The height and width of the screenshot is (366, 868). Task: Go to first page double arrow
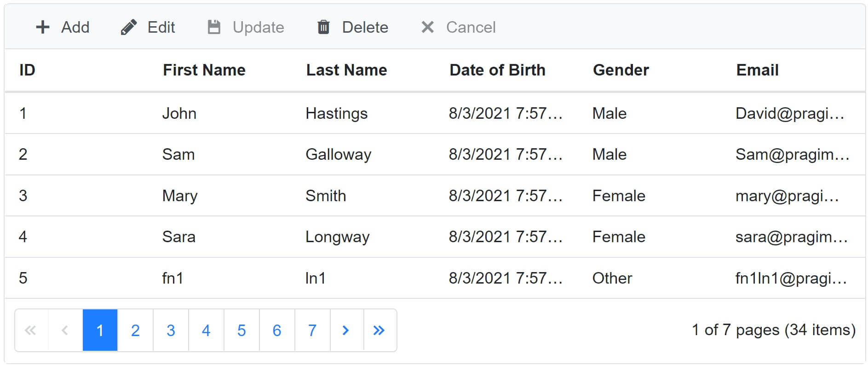[x=31, y=330]
